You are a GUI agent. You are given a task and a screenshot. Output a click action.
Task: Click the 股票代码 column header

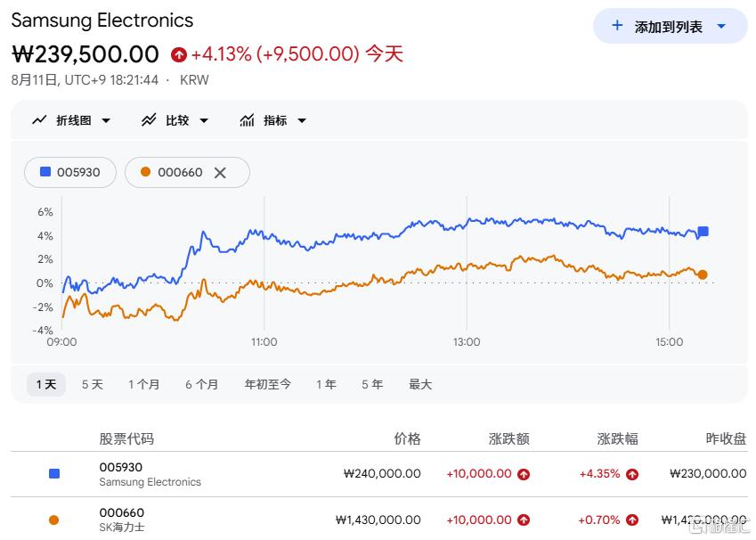point(126,438)
